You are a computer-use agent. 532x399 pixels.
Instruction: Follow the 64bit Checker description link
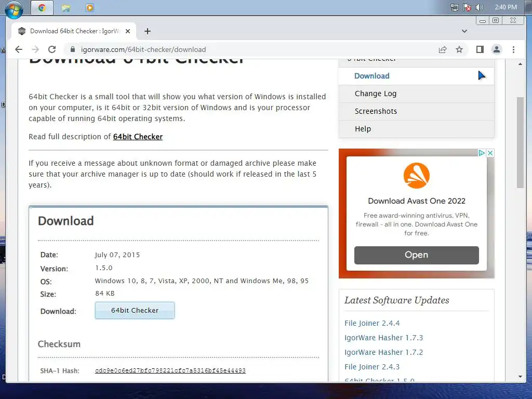click(x=138, y=137)
